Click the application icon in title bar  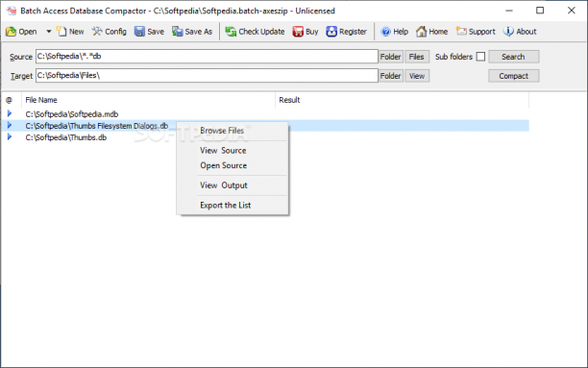pos(12,11)
